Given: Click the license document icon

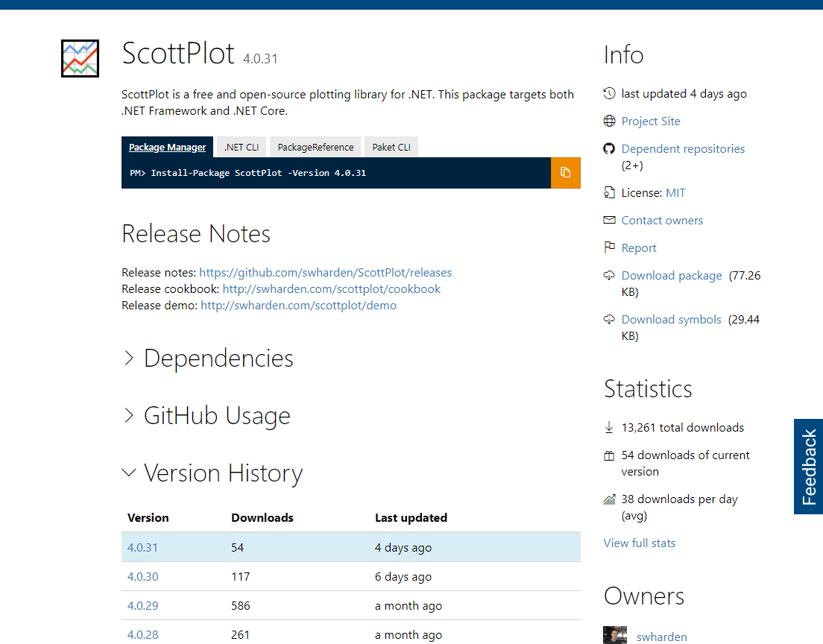Looking at the screenshot, I should (x=609, y=192).
